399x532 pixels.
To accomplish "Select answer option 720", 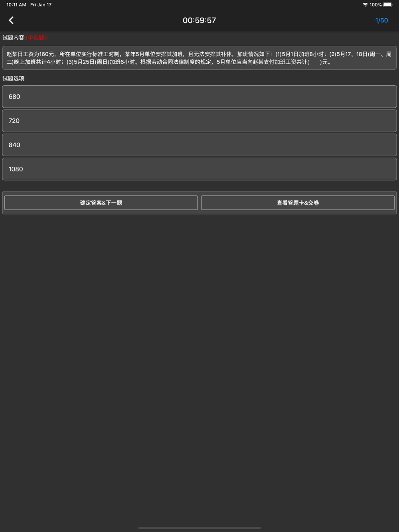I will tap(199, 121).
